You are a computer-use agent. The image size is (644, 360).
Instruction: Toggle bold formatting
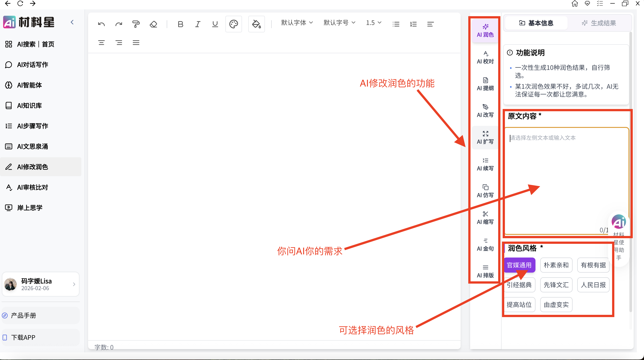tap(180, 24)
